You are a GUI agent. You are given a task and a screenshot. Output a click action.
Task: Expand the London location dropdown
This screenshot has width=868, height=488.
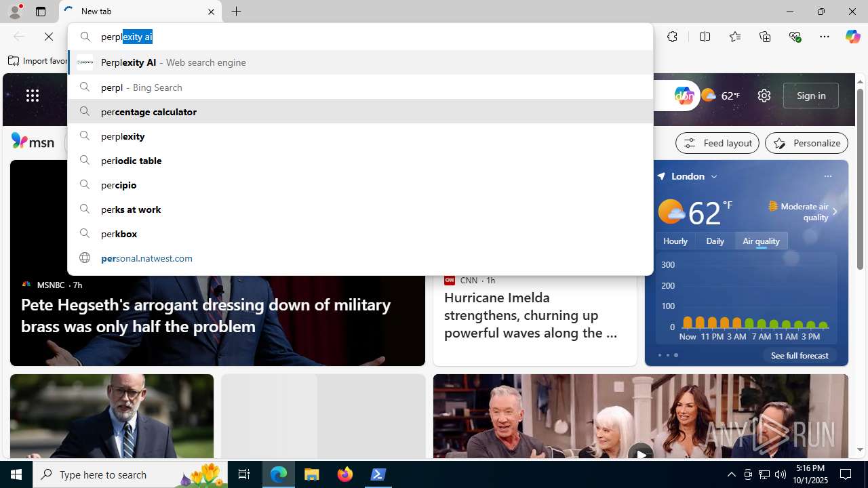click(714, 176)
